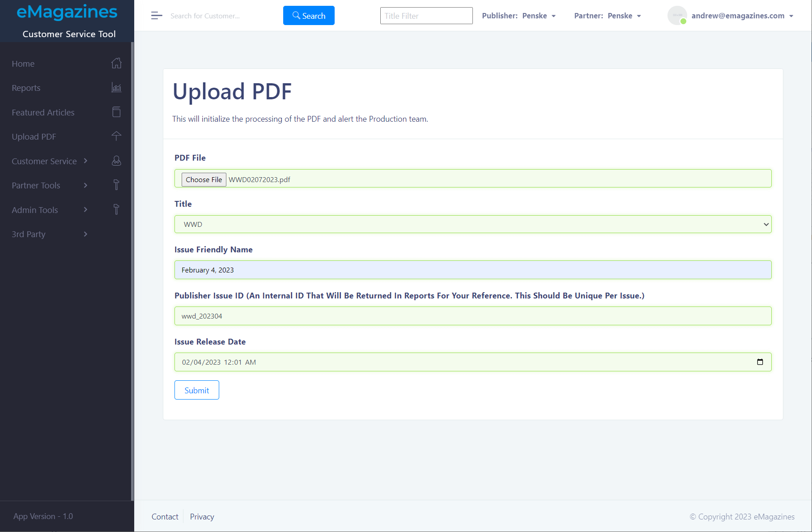Click the Admin Tools key icon
The width and height of the screenshot is (812, 532).
tap(116, 209)
